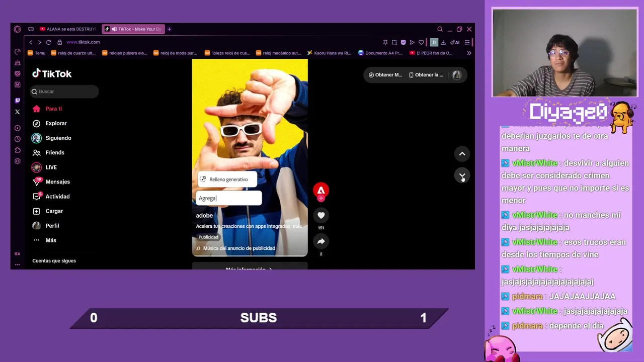
Task: Open 'Mensajes' inbox
Action: pos(51,182)
